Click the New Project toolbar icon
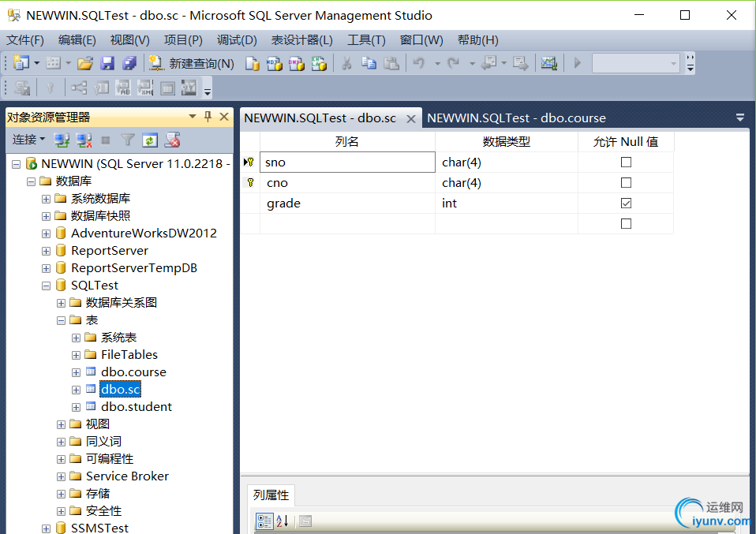 point(21,62)
